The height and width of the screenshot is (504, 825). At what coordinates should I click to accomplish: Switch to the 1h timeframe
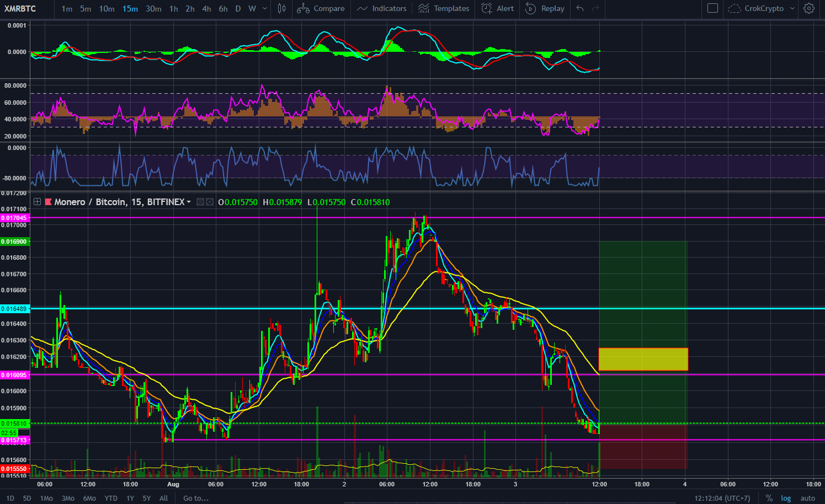pyautogui.click(x=173, y=8)
